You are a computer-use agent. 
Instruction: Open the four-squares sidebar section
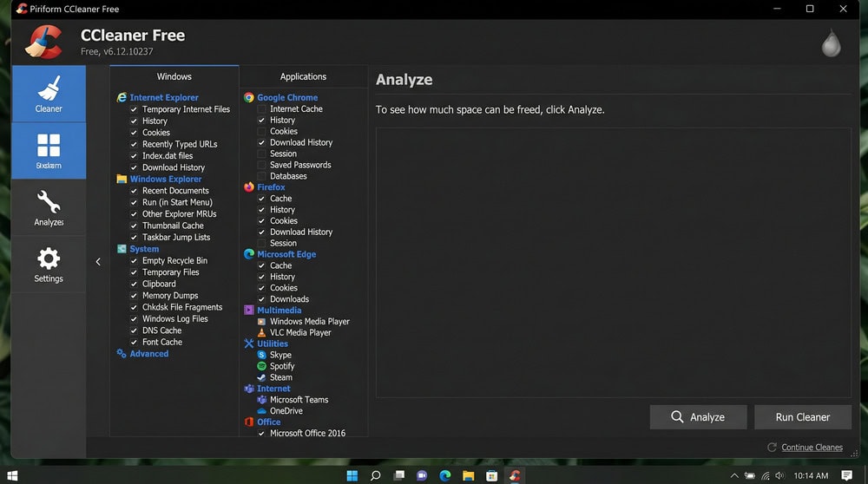[x=49, y=150]
